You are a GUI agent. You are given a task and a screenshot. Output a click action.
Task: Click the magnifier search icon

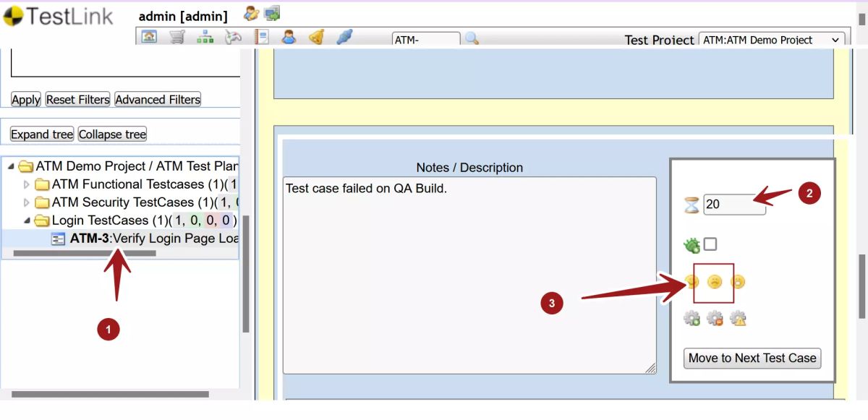point(472,38)
